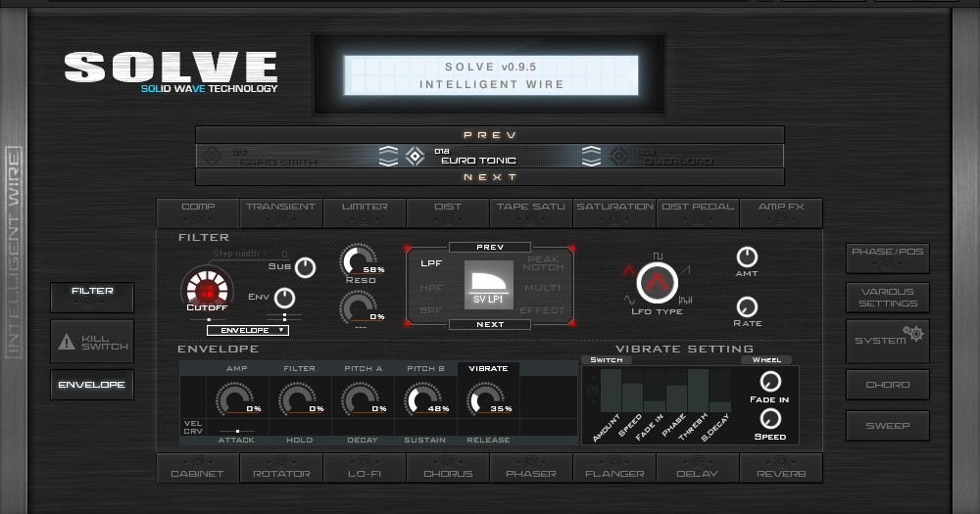The image size is (980, 514).
Task: Click the SV LP1 filter shape display
Action: click(489, 285)
